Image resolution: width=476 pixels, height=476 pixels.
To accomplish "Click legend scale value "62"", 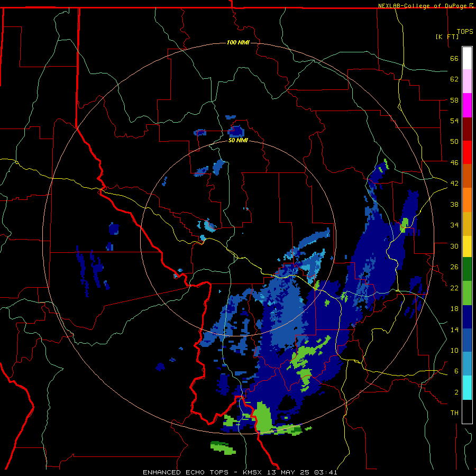I will pos(454,79).
